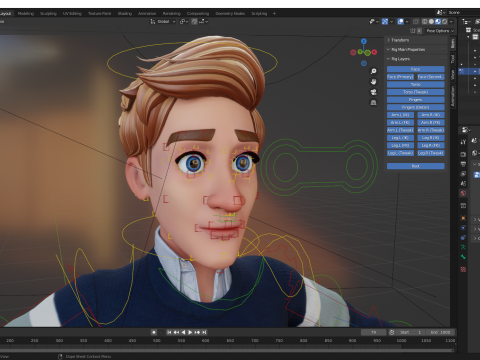This screenshot has width=480, height=360.
Task: Switch to the Sculpting workspace tab
Action: point(48,13)
